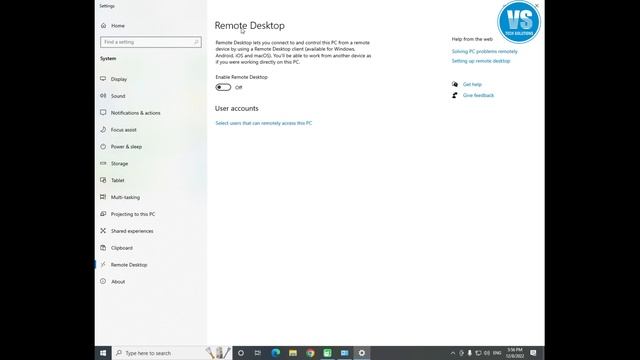Screen dimensions: 640x360
Task: Show hidden tray icons chevron
Action: 453,353
